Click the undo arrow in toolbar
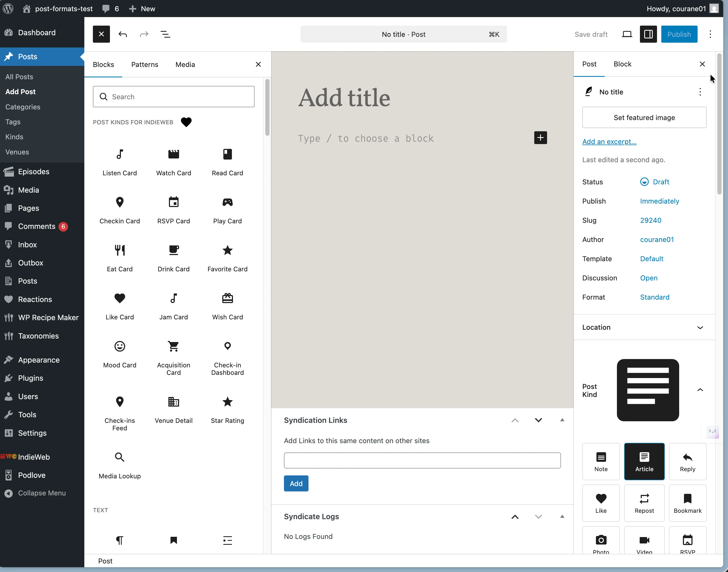The image size is (728, 572). 122,34
